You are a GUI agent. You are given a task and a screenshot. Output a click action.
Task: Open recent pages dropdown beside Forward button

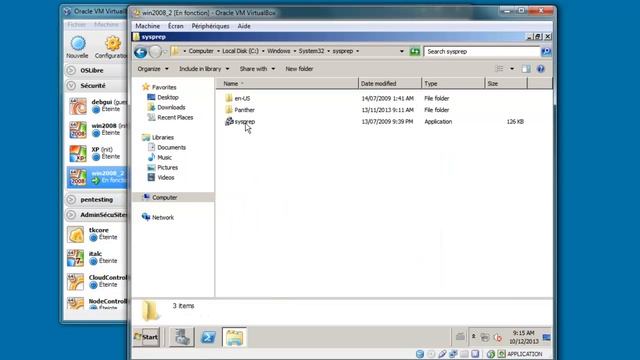coord(165,52)
